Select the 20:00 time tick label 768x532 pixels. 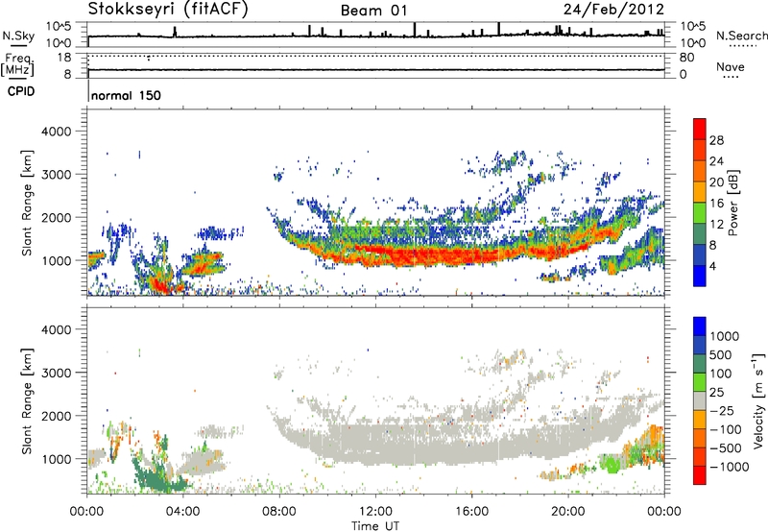567,512
